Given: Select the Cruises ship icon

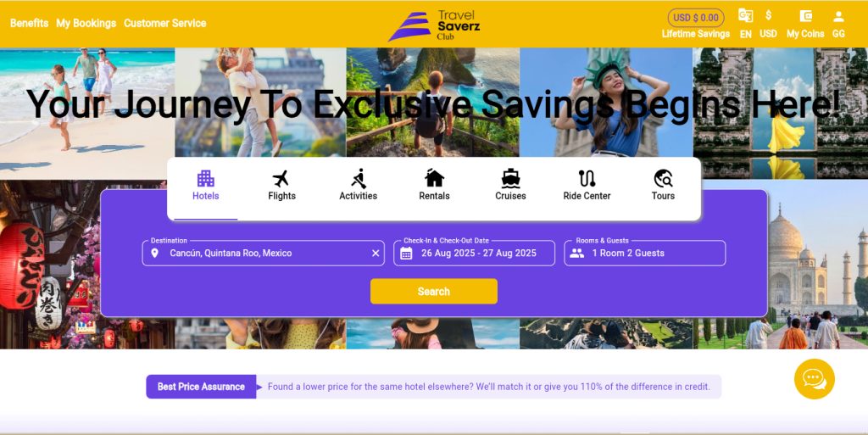Looking at the screenshot, I should (510, 178).
